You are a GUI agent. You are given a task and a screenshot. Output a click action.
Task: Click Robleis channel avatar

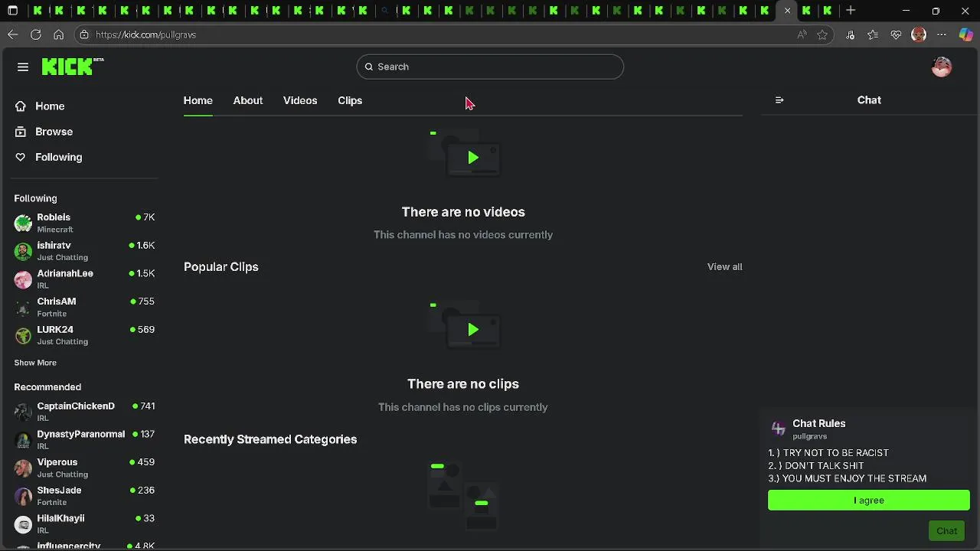(x=23, y=223)
